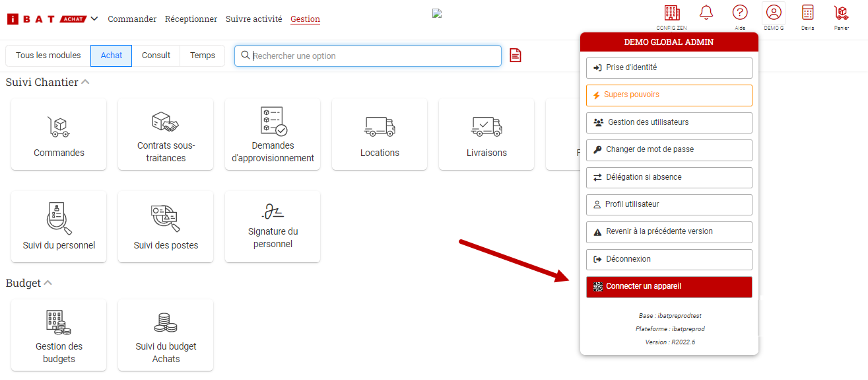This screenshot has height=380, width=868.
Task: Open the Config Zen building icon
Action: pos(671,13)
